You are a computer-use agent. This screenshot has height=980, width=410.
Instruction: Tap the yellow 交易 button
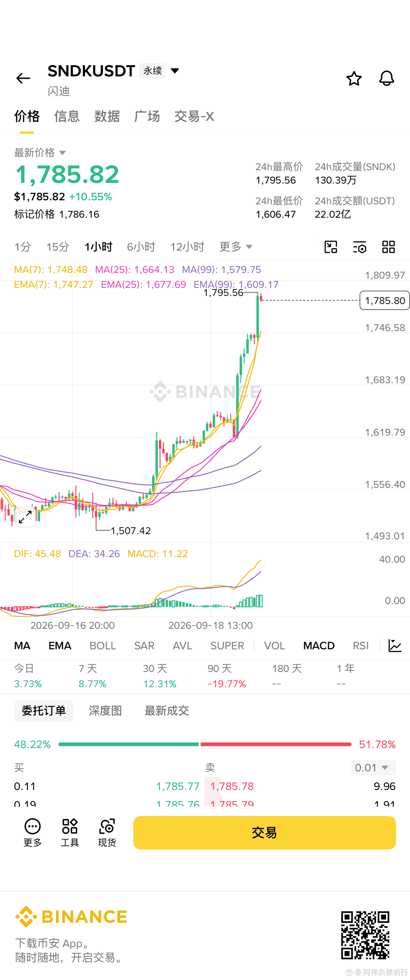pyautogui.click(x=264, y=833)
